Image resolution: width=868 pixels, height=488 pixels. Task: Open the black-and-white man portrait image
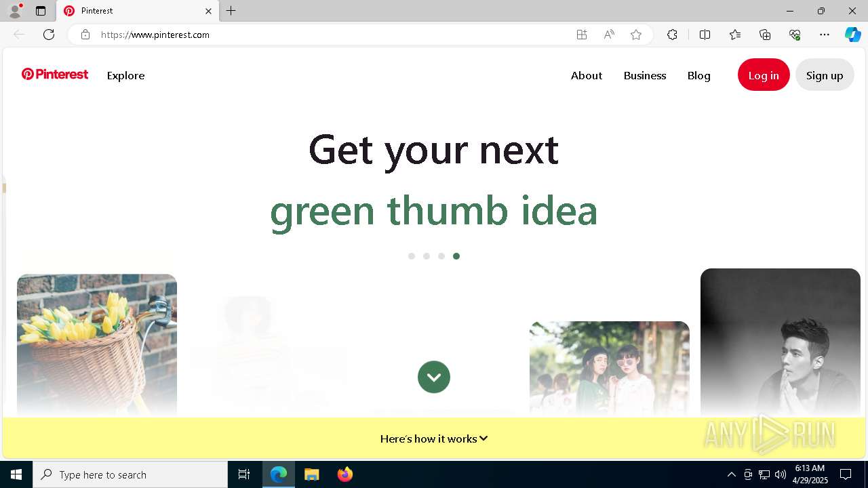[781, 342]
